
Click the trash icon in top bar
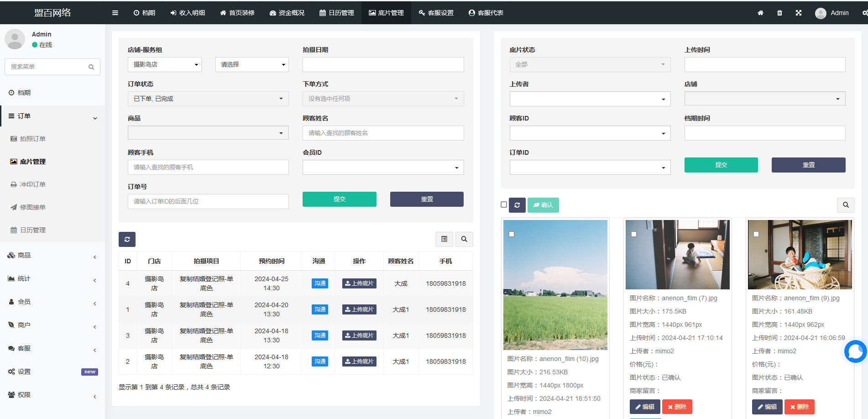pyautogui.click(x=779, y=13)
